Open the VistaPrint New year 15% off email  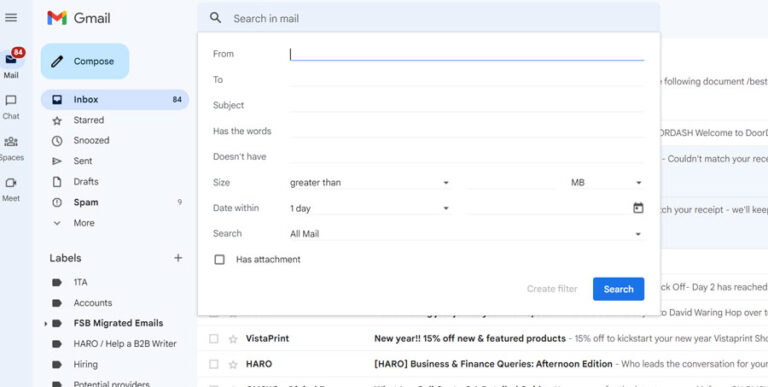(470, 339)
